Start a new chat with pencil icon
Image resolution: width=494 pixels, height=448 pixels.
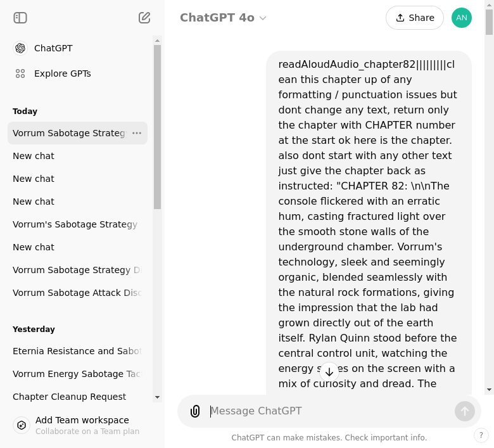click(x=144, y=18)
